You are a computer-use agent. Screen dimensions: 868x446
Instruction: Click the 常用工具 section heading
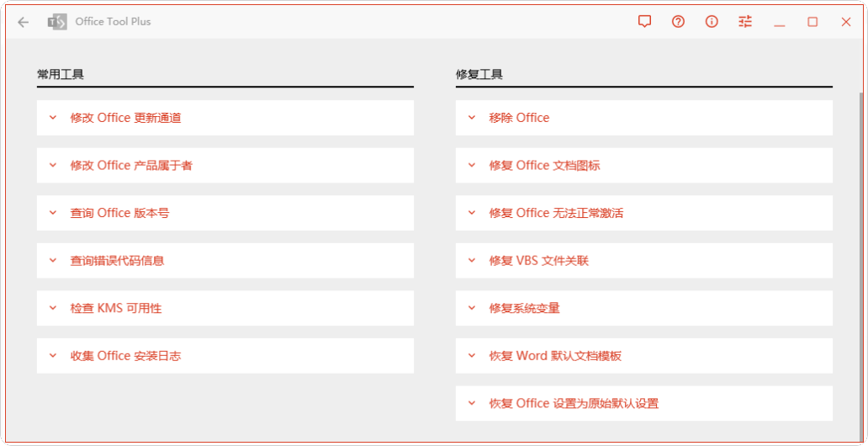[61, 75]
